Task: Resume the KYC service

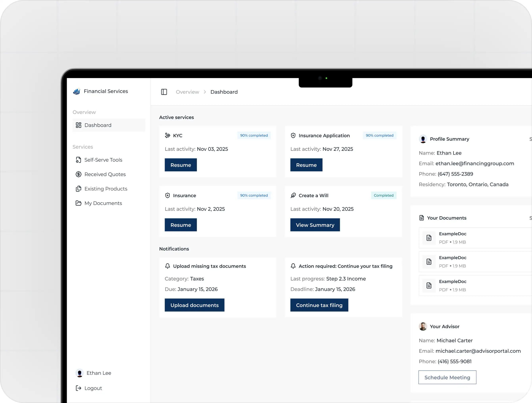Action: coord(181,165)
